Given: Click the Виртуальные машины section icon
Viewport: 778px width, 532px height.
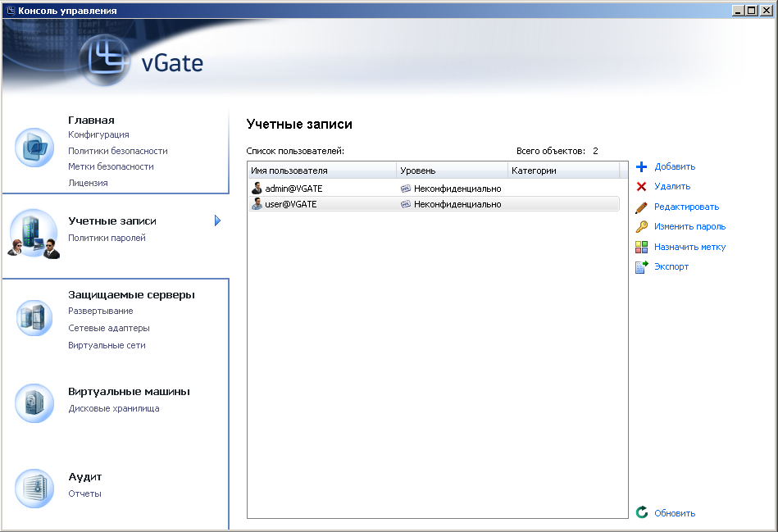Looking at the screenshot, I should coord(34,403).
